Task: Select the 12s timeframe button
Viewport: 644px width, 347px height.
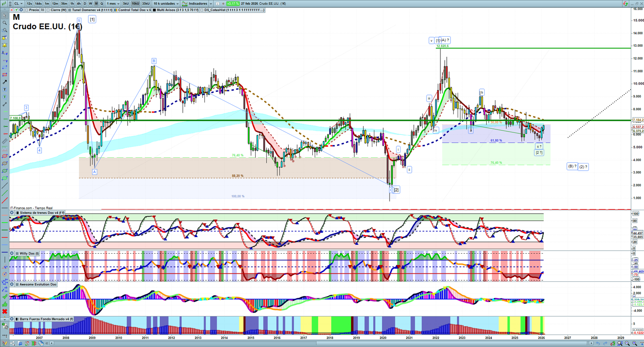Action: pos(29,3)
